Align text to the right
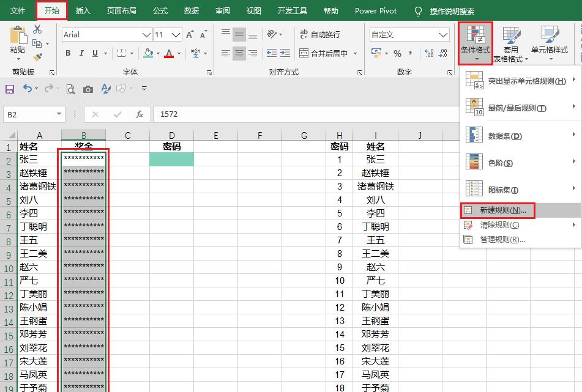 coord(253,53)
